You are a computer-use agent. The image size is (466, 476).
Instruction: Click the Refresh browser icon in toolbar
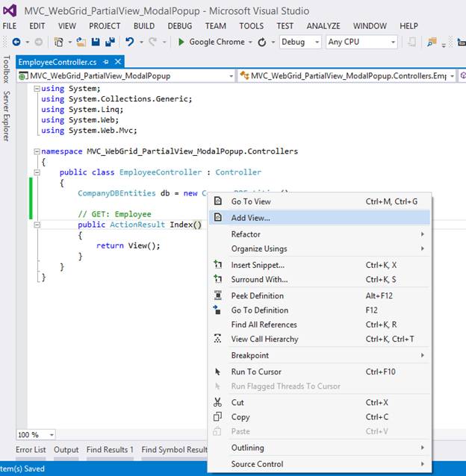pos(261,43)
